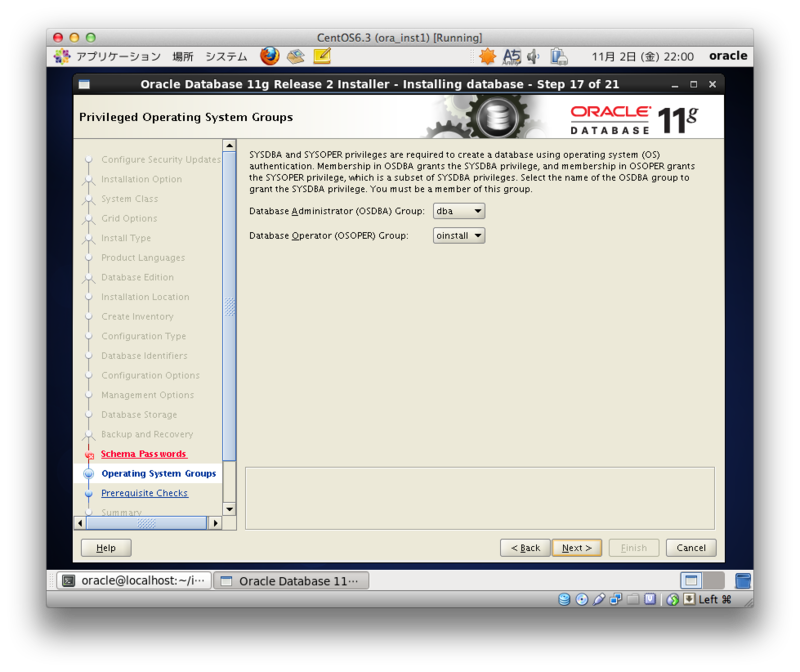Viewport: 800px width, 672px height.
Task: Click the volume speaker icon
Action: pyautogui.click(x=533, y=56)
